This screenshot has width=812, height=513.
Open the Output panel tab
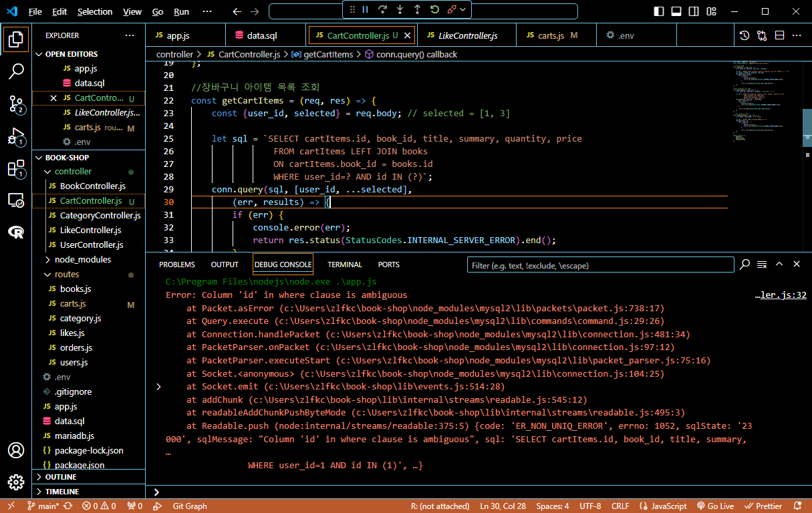coord(225,265)
